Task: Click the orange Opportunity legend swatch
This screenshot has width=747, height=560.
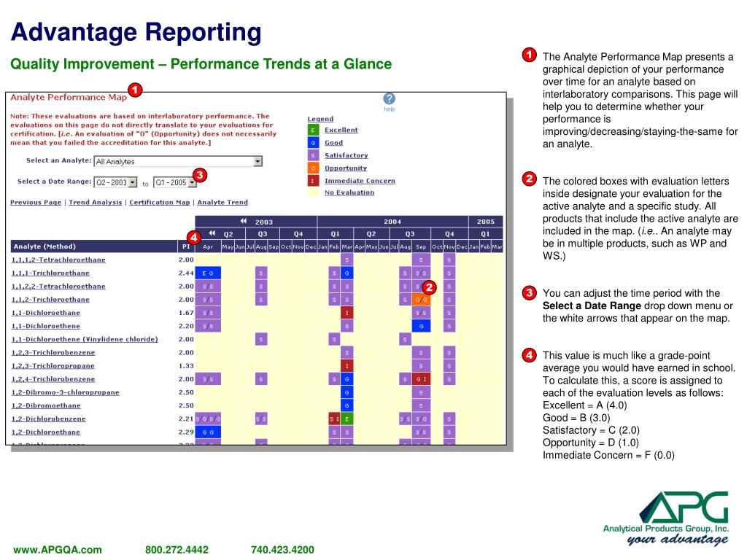Action: (x=313, y=168)
